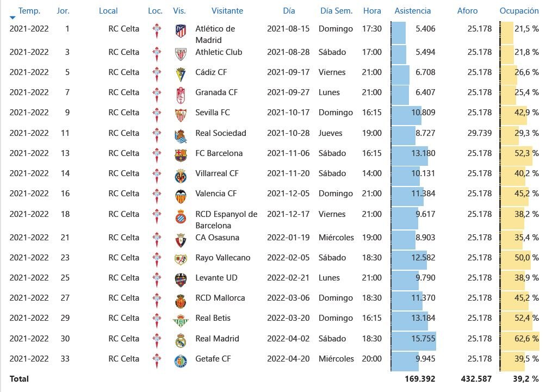Click the Villarreal CF crest icon
The width and height of the screenshot is (546, 392).
(x=181, y=176)
